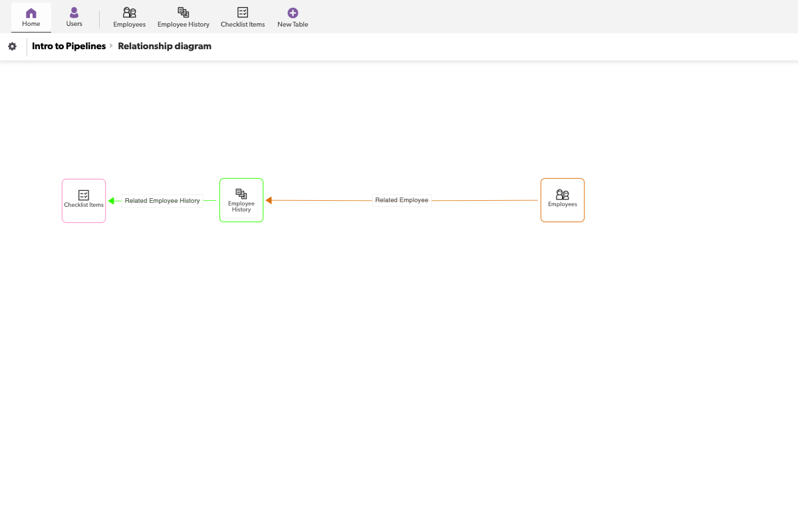Viewport: 798px width, 532px height.
Task: Click the purple Users person icon
Action: [74, 13]
